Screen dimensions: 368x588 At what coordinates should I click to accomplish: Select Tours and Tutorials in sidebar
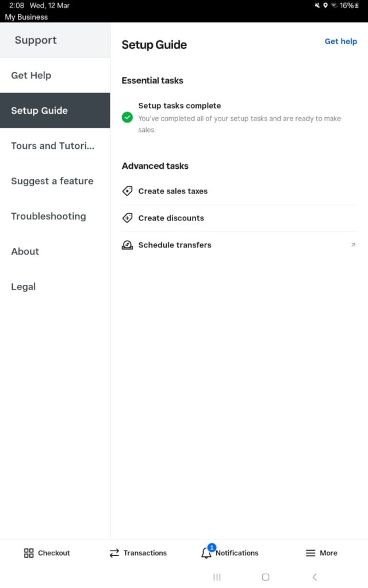click(52, 146)
